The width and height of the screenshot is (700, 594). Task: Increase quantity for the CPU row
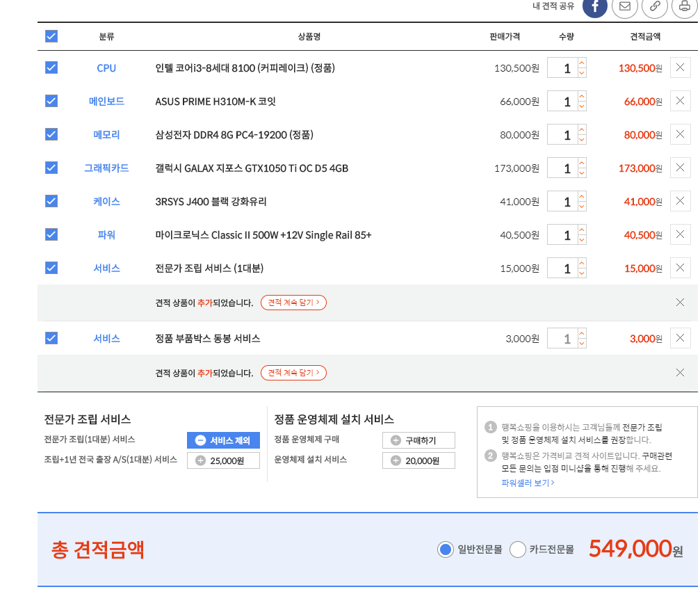pyautogui.click(x=582, y=63)
